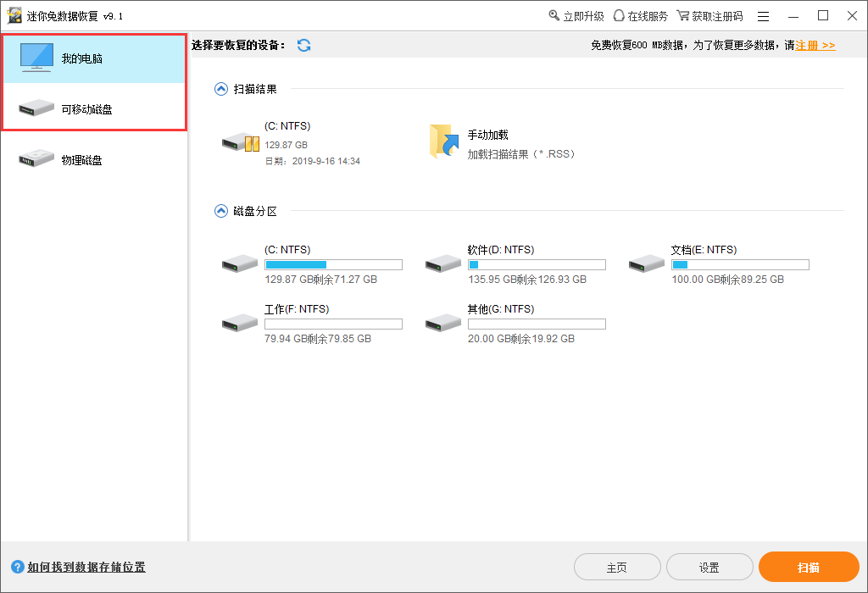868x593 pixels.
Task: Click the scan result (C: NTFS) label
Action: pyautogui.click(x=287, y=126)
